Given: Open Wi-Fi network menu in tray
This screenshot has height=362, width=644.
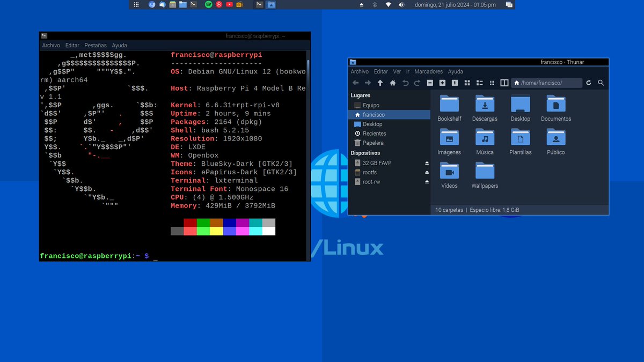Looking at the screenshot, I should [x=388, y=4].
